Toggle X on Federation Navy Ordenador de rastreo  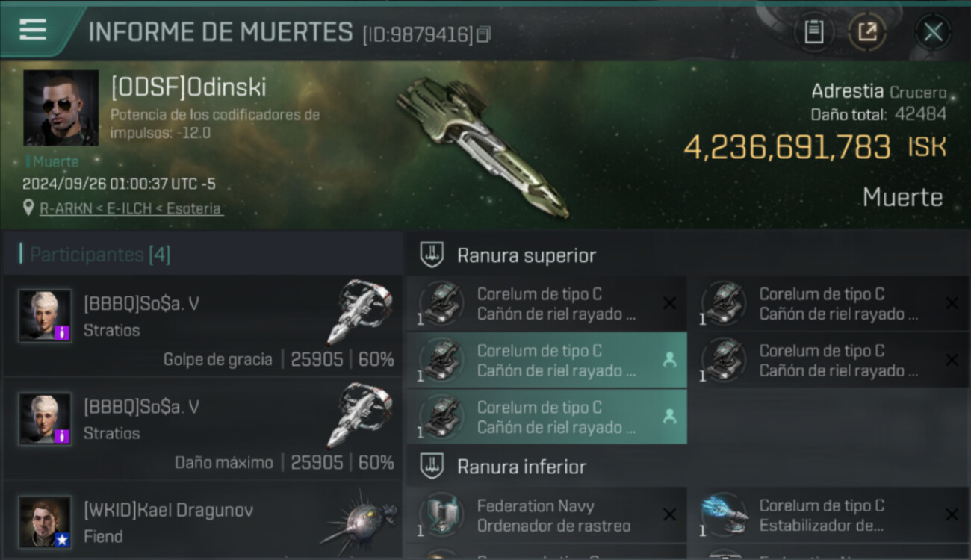(x=670, y=514)
